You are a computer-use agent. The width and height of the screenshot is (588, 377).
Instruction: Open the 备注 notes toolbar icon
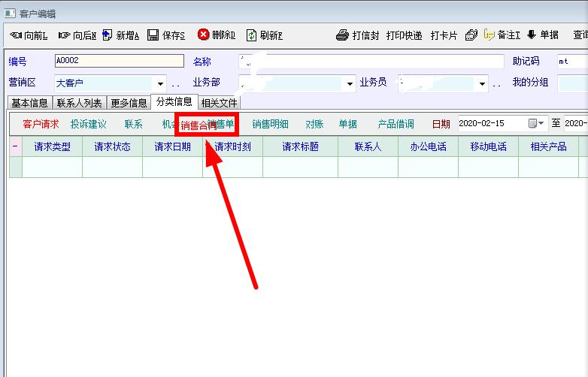(x=489, y=35)
